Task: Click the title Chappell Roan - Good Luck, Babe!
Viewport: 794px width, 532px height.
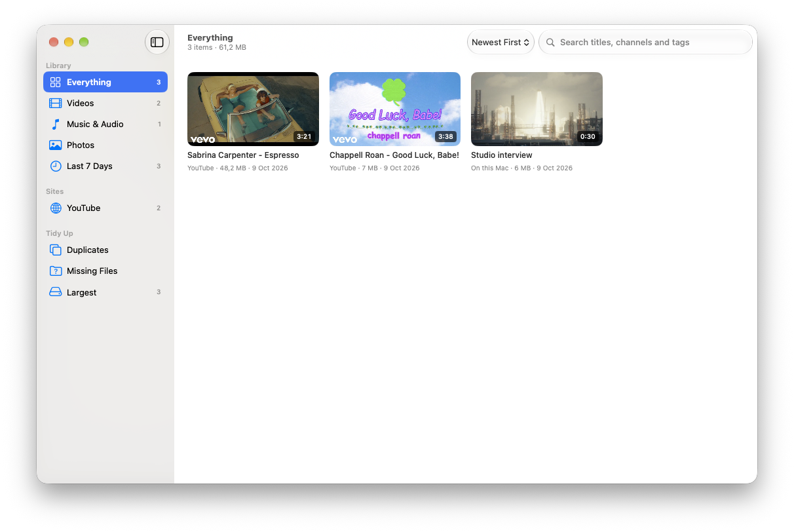Action: coord(394,155)
